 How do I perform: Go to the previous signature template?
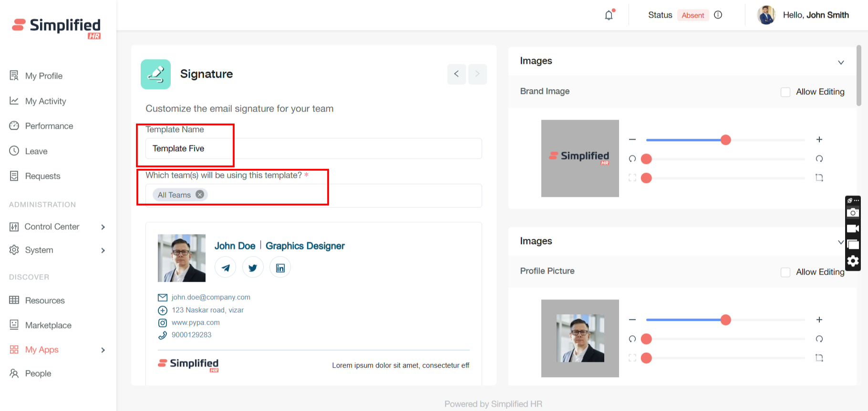pos(456,74)
